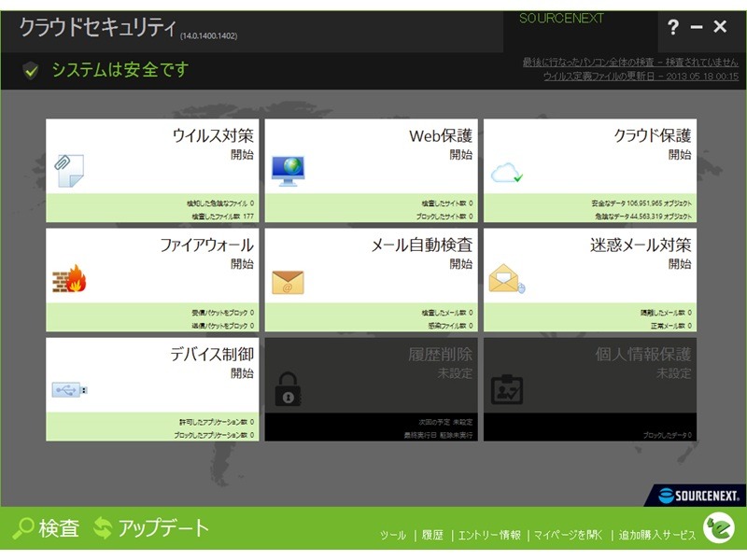Click 未設定 status under 履歴削除
This screenshot has width=747, height=560.
coord(455,372)
